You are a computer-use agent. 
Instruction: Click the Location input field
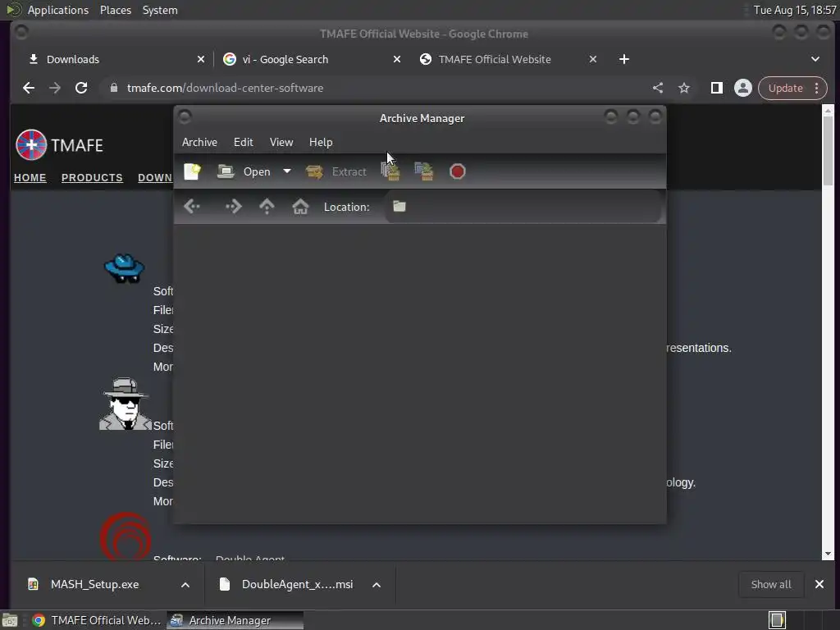[x=523, y=206]
